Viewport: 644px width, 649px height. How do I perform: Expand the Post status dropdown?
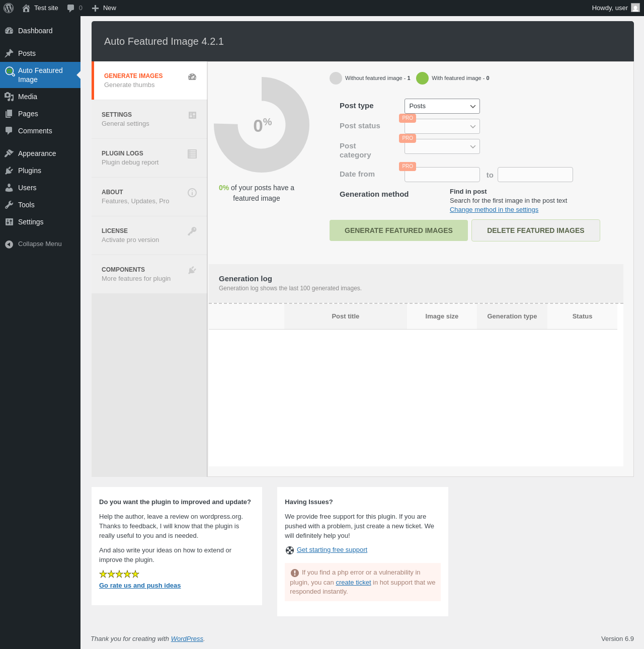[442, 126]
